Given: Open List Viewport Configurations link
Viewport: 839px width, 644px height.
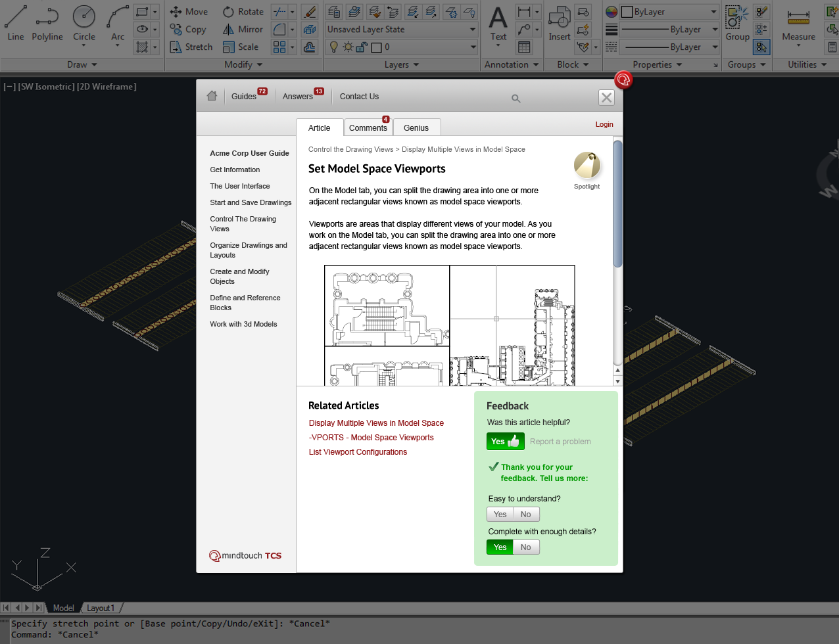Looking at the screenshot, I should (x=358, y=452).
